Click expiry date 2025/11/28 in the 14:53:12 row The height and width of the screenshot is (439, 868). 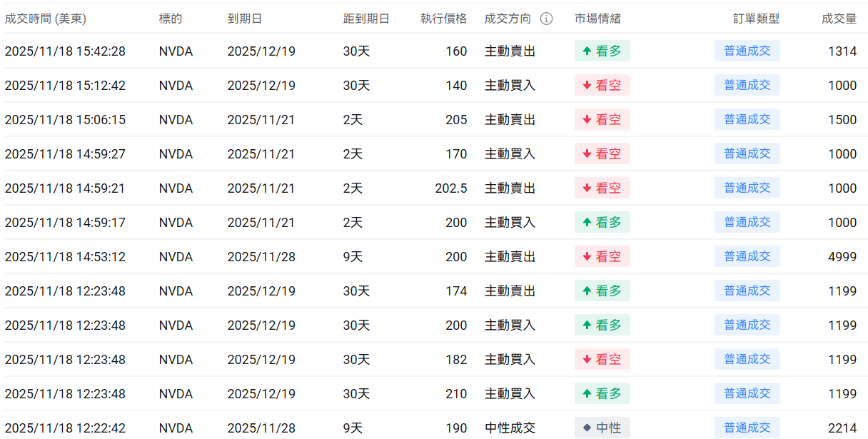coord(261,257)
